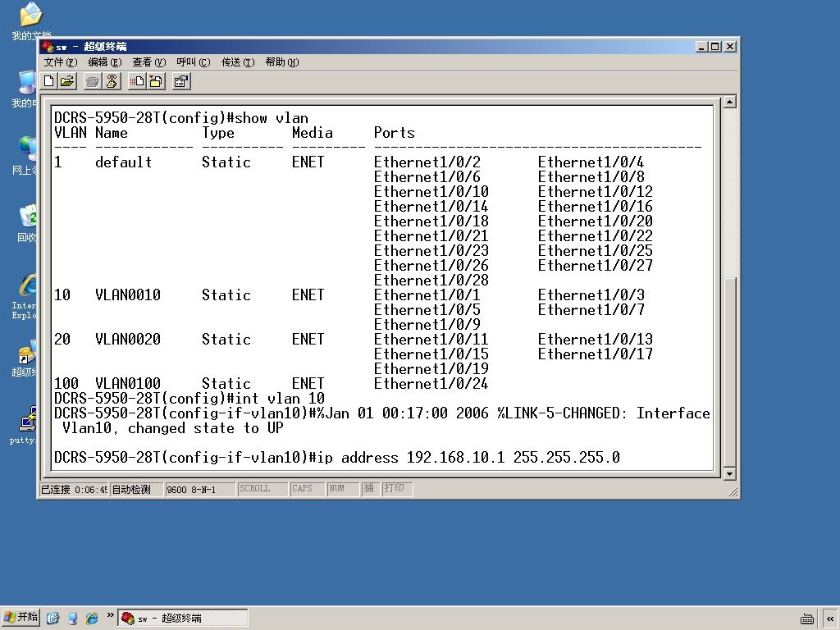Click the 捕 capture status indicator
Image resolution: width=840 pixels, height=630 pixels.
click(x=369, y=489)
